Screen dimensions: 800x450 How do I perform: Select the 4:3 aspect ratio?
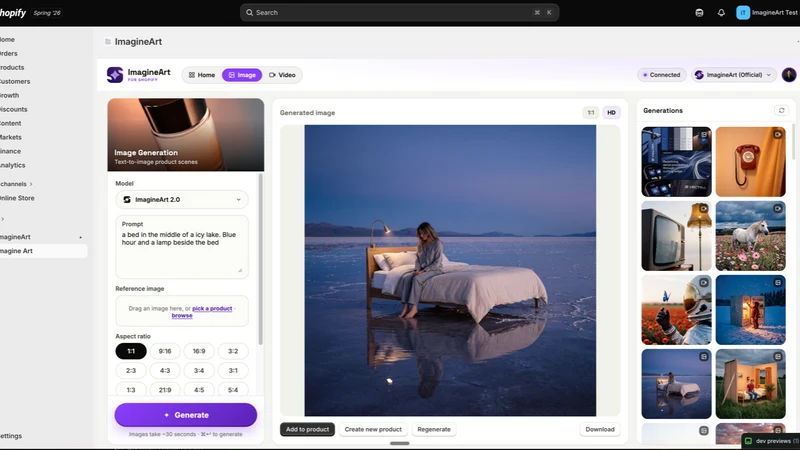pyautogui.click(x=165, y=370)
